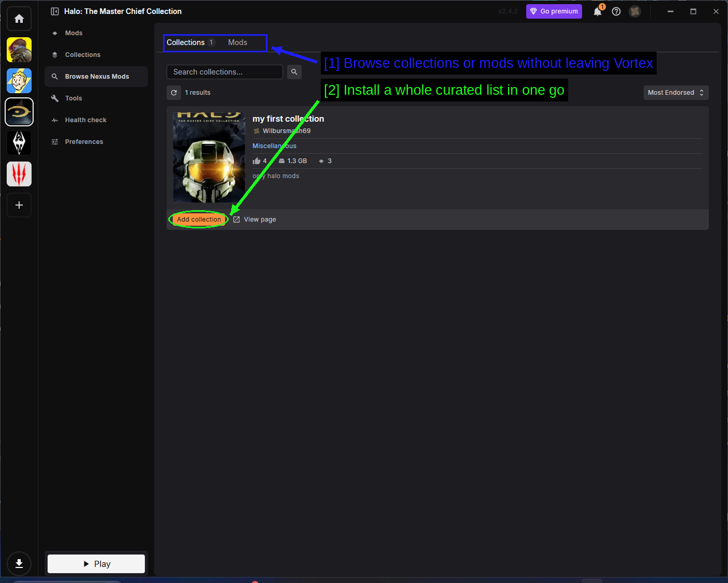Click the 1.3 GB size text
The width and height of the screenshot is (728, 583).
click(x=297, y=161)
